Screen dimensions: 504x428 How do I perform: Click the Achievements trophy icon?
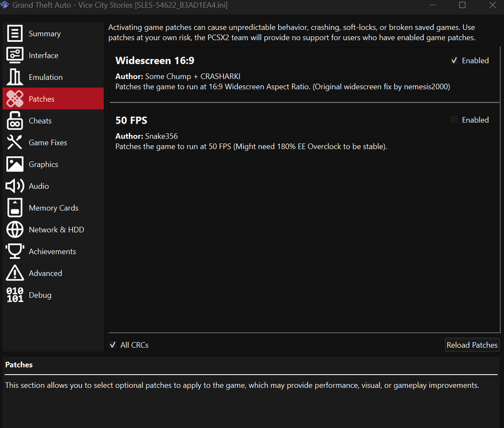15,251
